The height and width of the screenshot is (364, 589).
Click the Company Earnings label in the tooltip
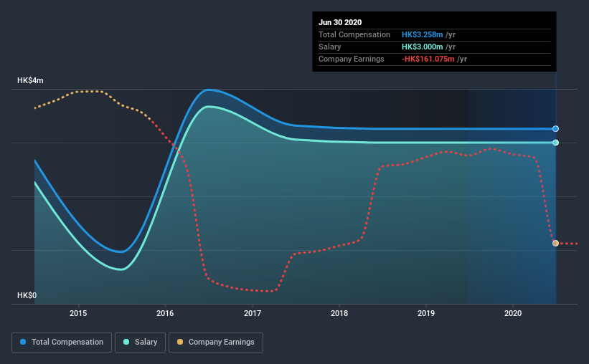[352, 59]
